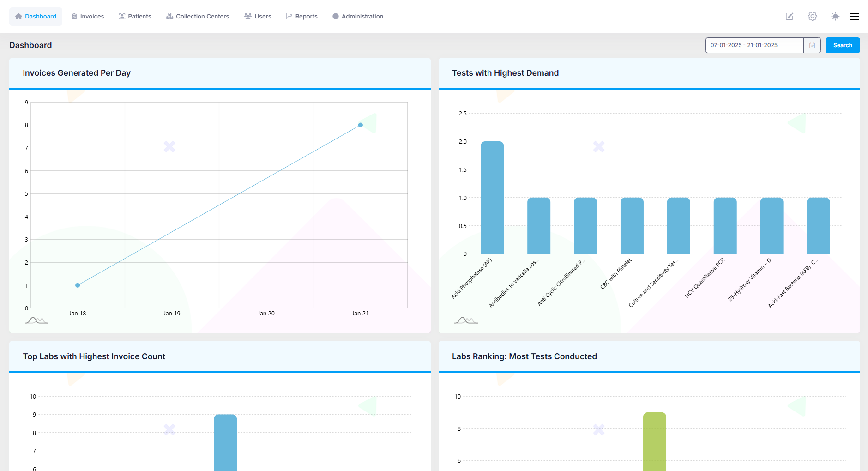Toggle light/dark theme sun icon
Viewport: 868px width, 471px height.
coord(835,17)
